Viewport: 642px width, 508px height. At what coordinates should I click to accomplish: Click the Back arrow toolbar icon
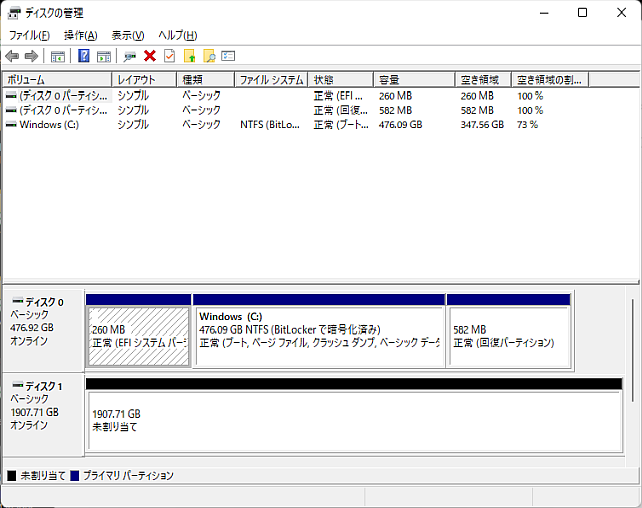point(12,56)
